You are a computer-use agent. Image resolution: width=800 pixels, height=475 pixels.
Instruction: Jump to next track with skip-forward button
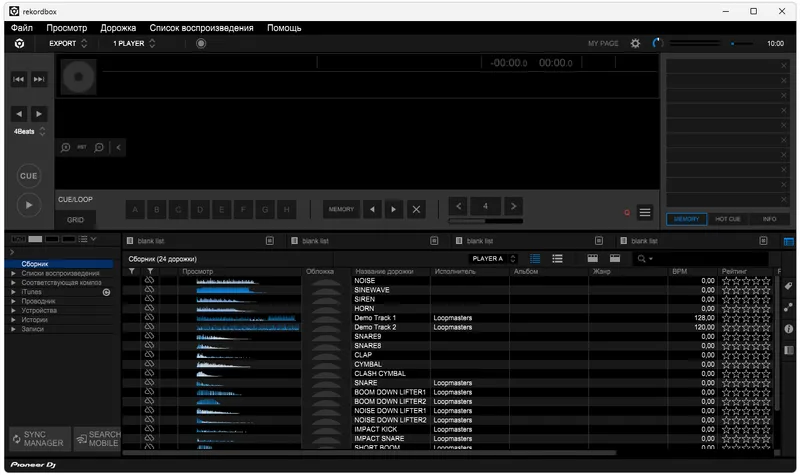pyautogui.click(x=39, y=79)
